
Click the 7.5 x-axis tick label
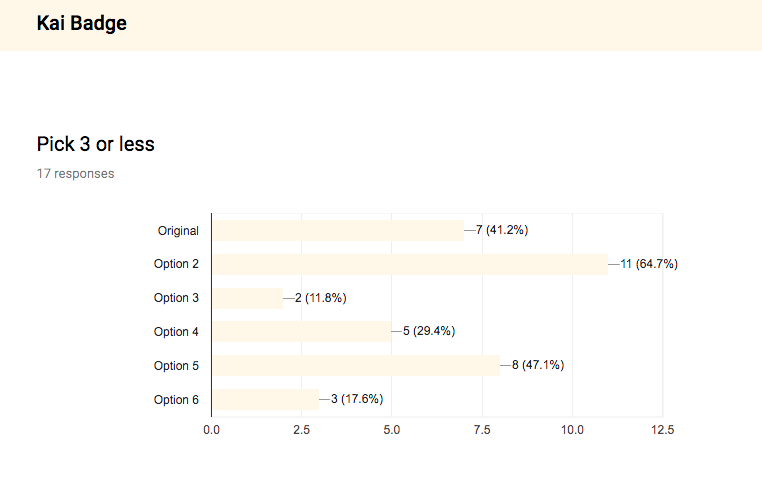tap(482, 430)
